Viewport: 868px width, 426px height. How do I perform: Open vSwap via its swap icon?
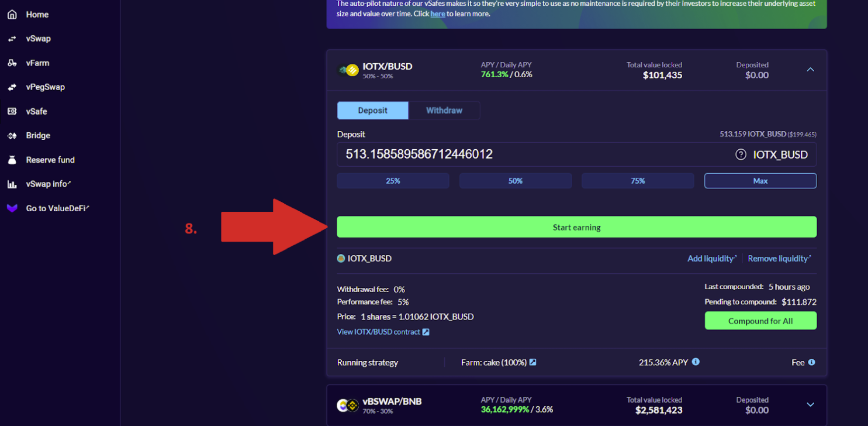(x=12, y=39)
